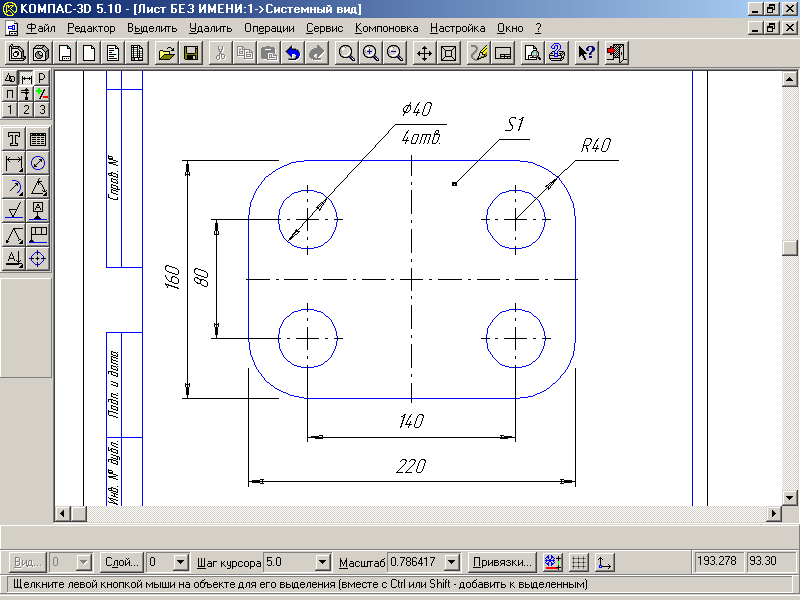Click vertical scrollbar down arrow

(789, 497)
